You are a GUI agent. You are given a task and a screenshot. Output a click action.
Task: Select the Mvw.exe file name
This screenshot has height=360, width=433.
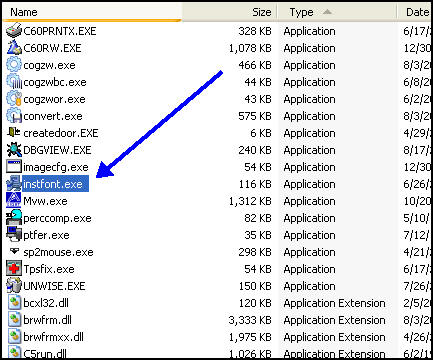pyautogui.click(x=45, y=201)
